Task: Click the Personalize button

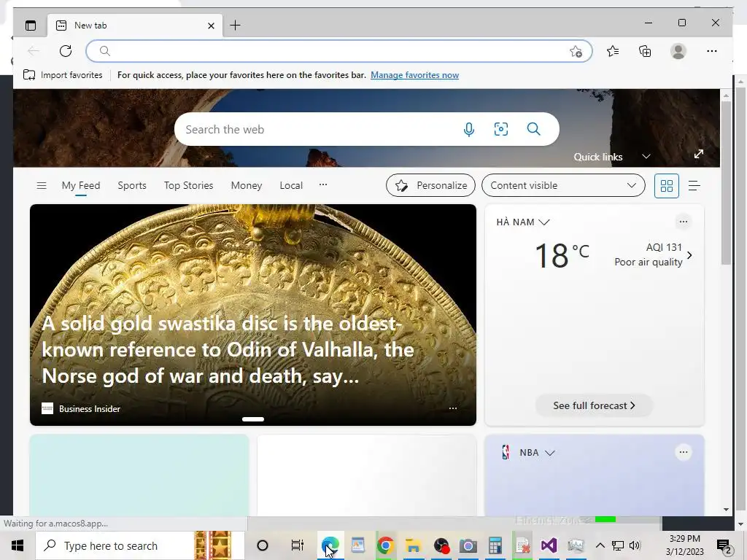Action: point(430,185)
